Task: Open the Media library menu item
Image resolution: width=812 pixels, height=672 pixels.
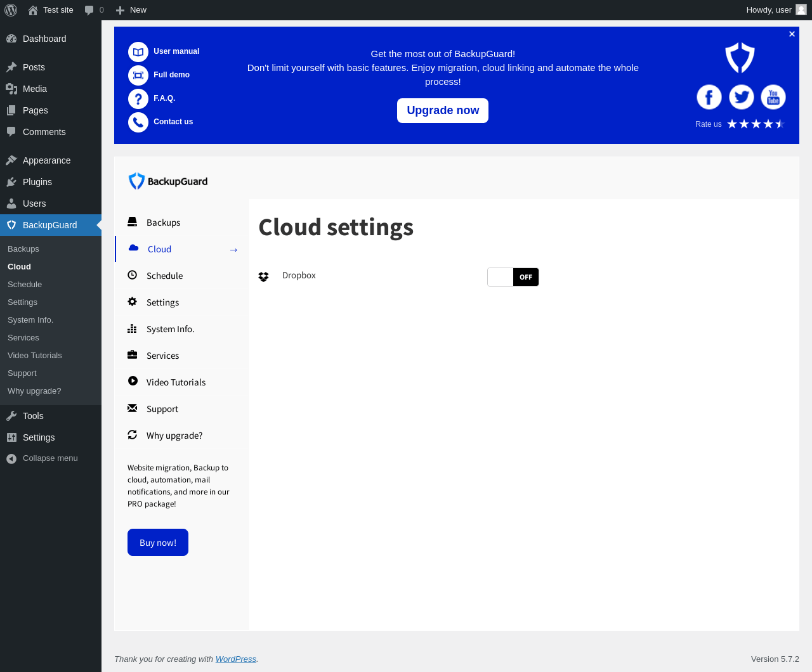Action: 51,89
